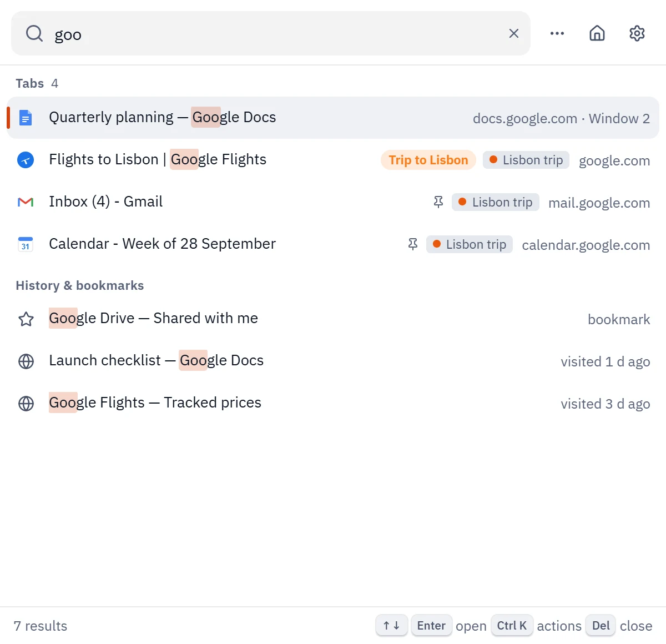Viewport: 666px width, 644px height.
Task: Open the more options ellipsis menu
Action: (x=557, y=33)
